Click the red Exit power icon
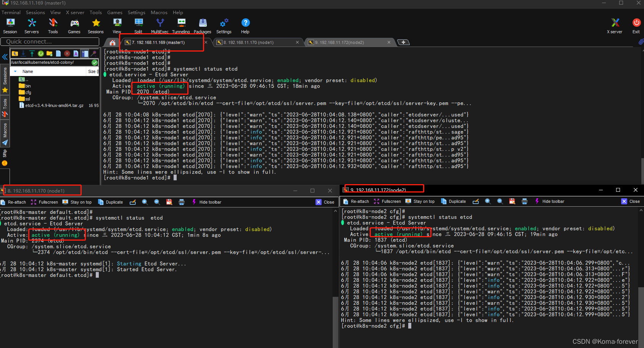644x348 pixels. [636, 26]
